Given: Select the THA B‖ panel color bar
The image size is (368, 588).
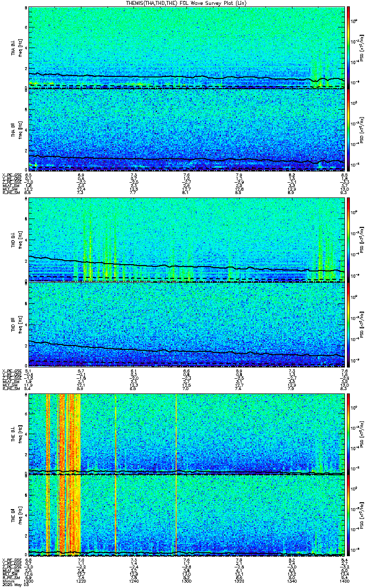Looking at the screenshot, I should pos(348,129).
